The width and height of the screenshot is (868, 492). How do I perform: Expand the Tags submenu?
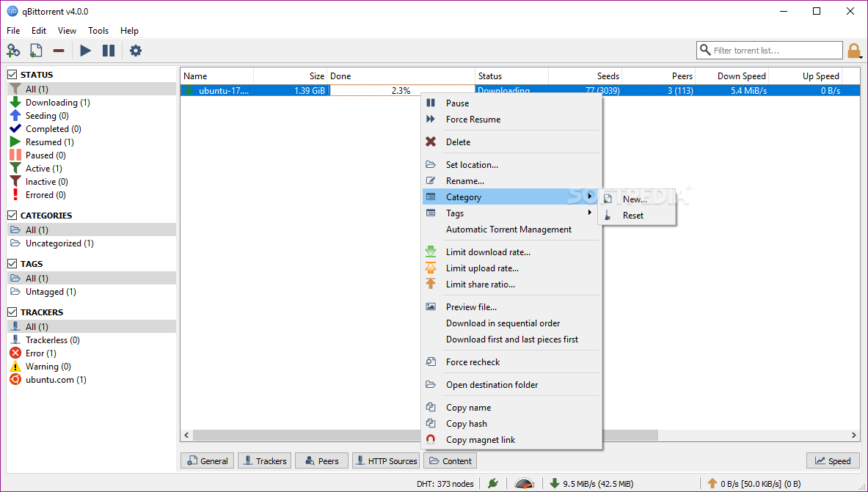coord(511,213)
